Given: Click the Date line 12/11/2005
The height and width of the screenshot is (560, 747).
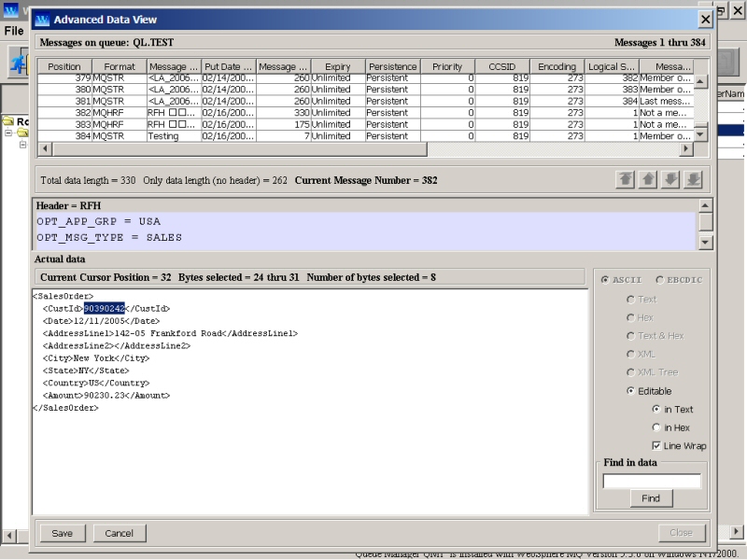Looking at the screenshot, I should tap(101, 321).
